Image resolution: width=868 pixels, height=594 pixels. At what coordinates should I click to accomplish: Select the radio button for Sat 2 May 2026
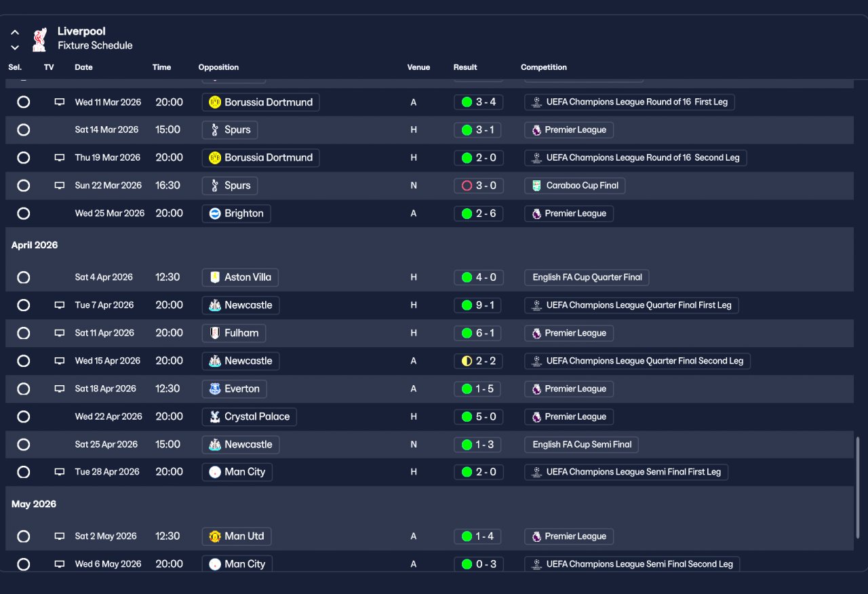(x=24, y=536)
